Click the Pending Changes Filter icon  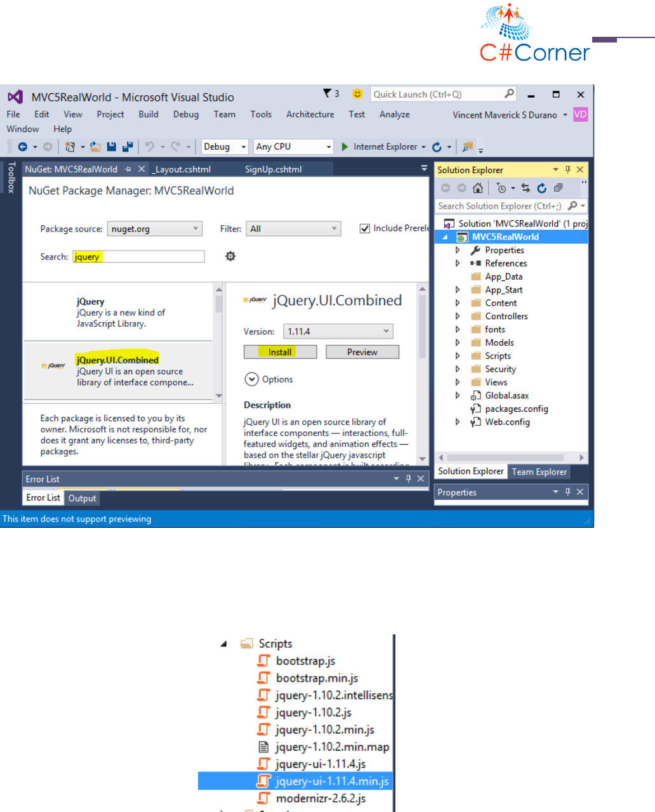502,188
